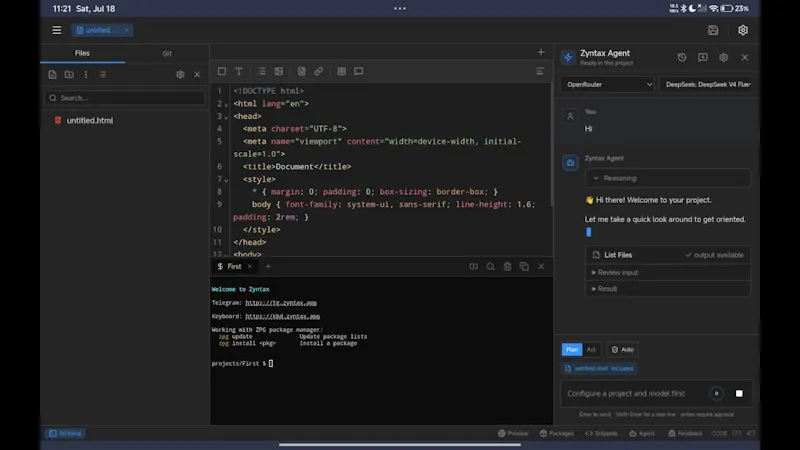
Task: Toggle Auto approval
Action: tap(622, 349)
